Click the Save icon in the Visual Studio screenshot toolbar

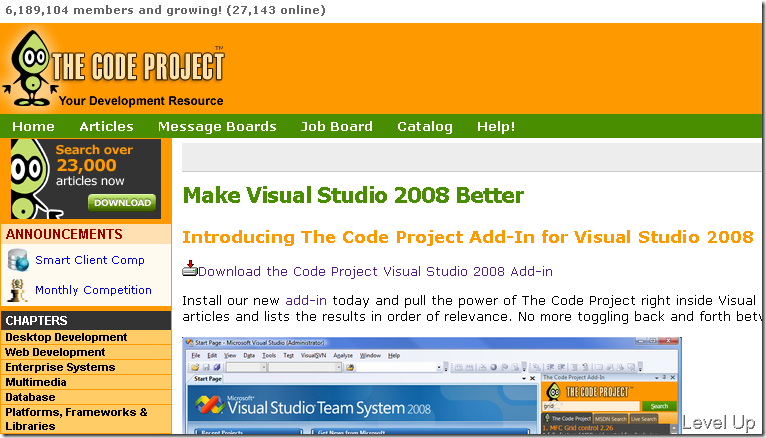(206, 368)
